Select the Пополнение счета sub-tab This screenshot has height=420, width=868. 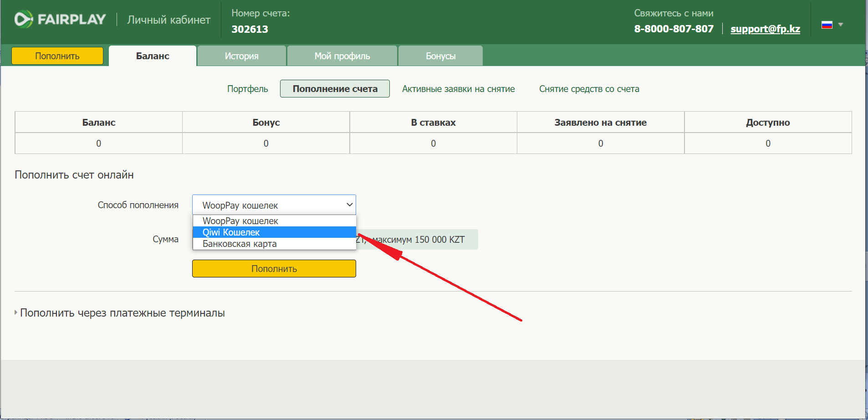tap(335, 89)
